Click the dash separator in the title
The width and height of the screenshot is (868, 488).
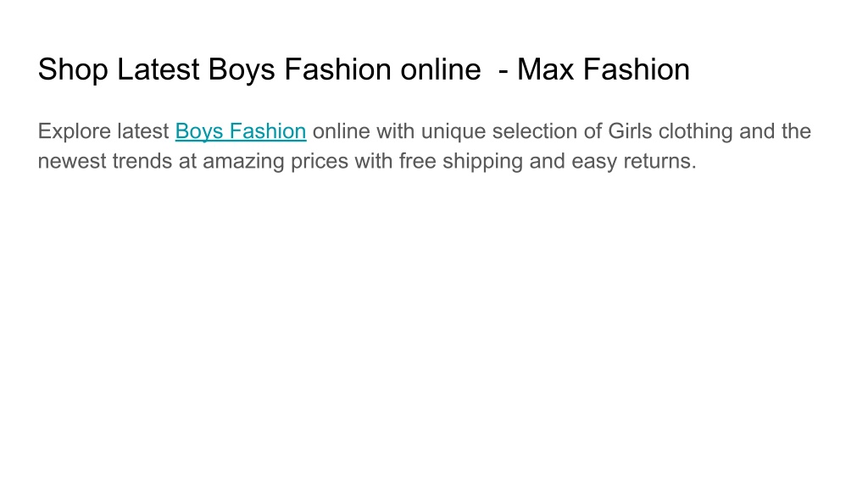click(x=504, y=71)
